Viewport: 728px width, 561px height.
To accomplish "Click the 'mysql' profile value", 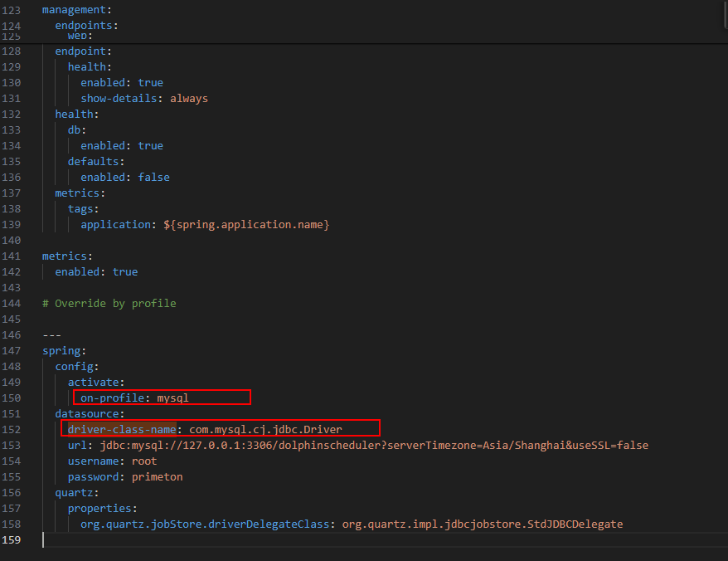I will tap(172, 398).
